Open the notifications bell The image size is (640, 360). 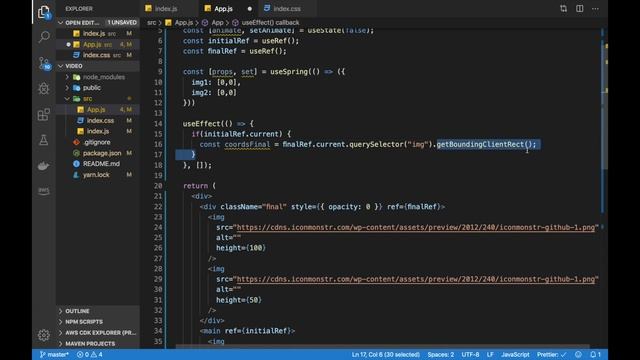click(x=596, y=354)
